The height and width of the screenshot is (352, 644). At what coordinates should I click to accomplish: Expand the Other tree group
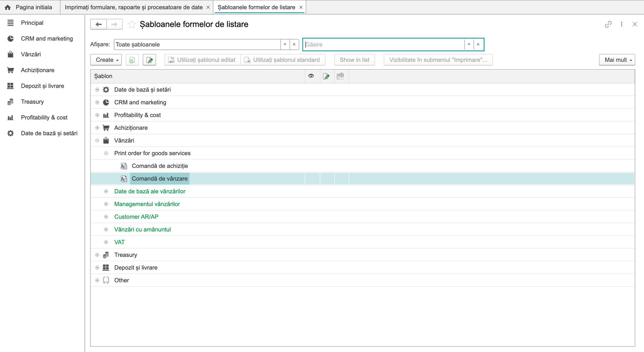click(x=97, y=281)
